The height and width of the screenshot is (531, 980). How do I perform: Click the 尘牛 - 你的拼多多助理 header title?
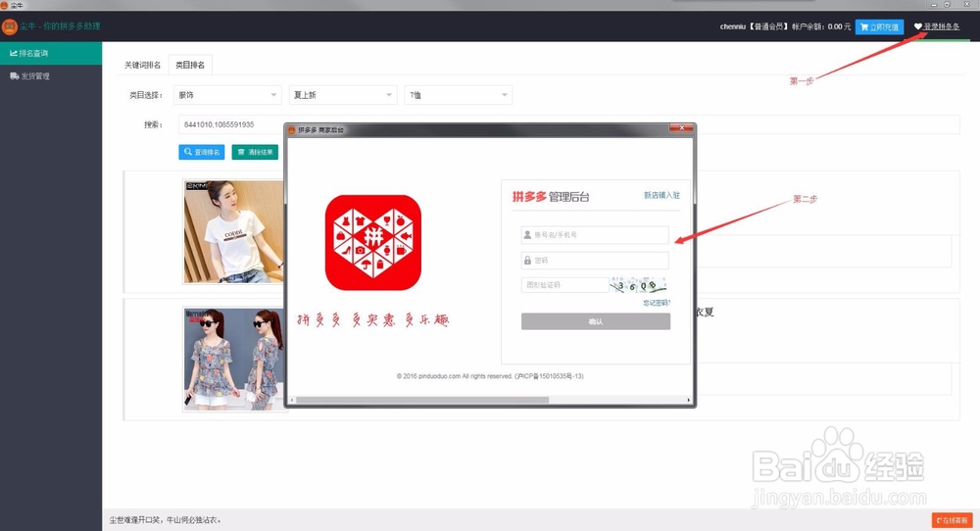pos(60,26)
